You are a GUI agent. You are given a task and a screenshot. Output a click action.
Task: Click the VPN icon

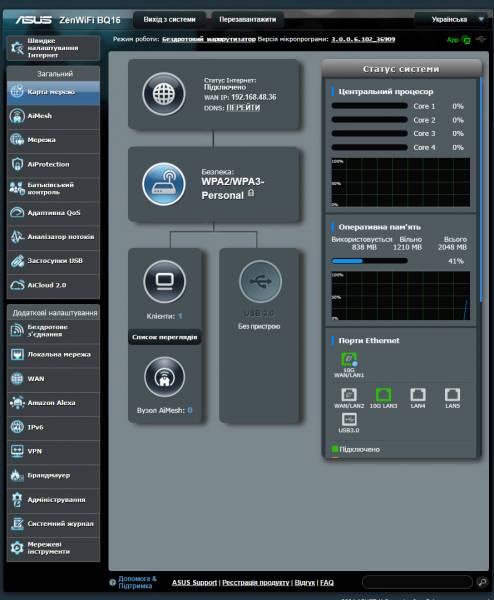coord(17,451)
